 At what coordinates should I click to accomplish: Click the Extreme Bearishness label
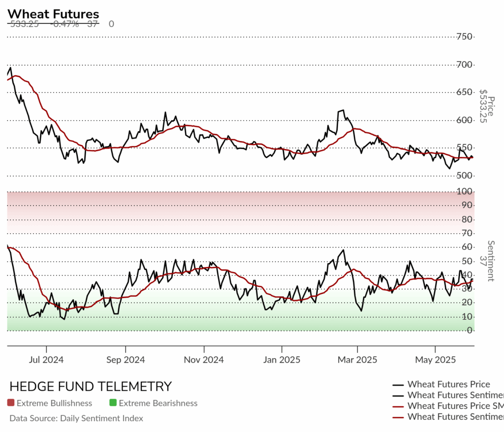click(158, 403)
